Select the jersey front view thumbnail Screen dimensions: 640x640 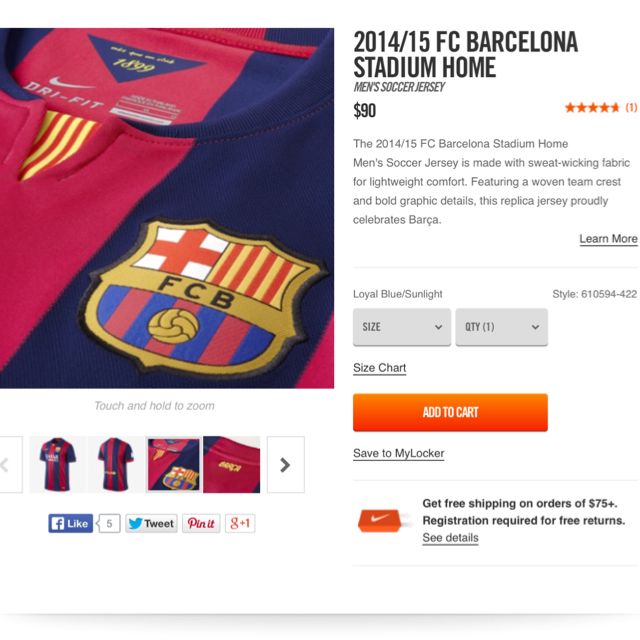(58, 464)
